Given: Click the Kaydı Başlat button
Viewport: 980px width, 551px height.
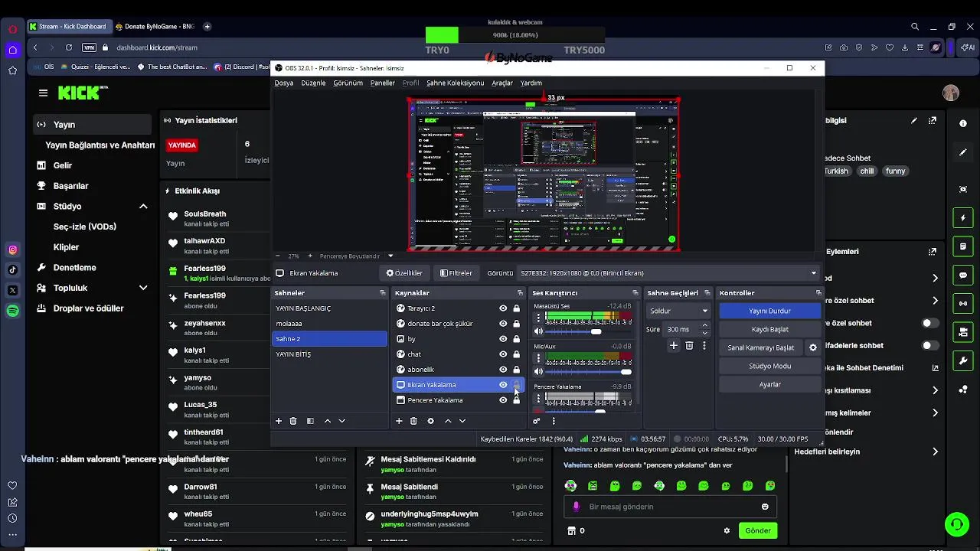Looking at the screenshot, I should tap(769, 329).
